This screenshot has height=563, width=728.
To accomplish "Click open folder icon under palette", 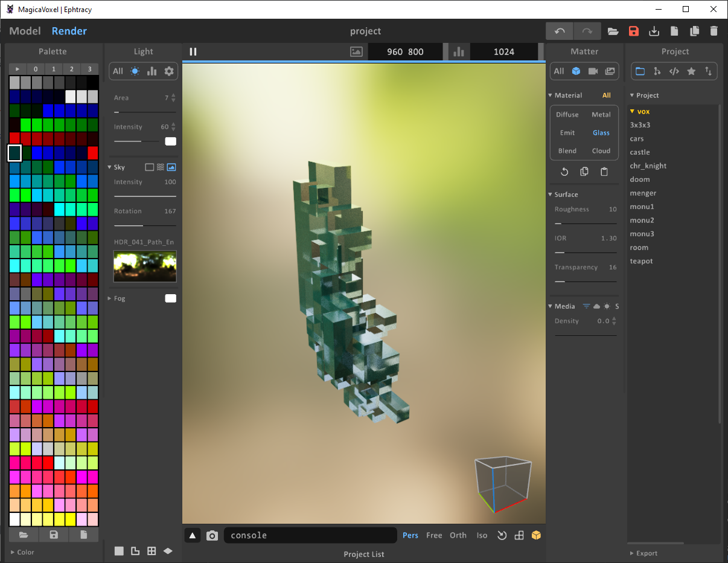I will tap(24, 535).
